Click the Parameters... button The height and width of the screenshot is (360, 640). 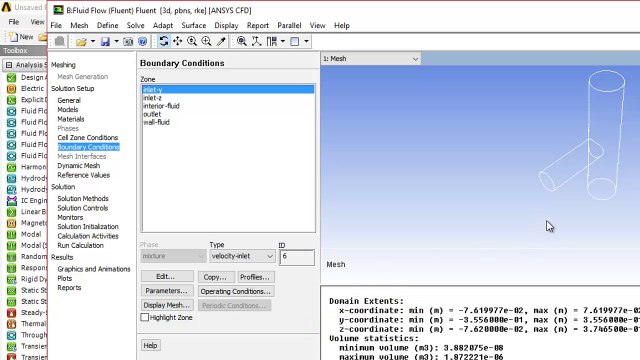167,291
